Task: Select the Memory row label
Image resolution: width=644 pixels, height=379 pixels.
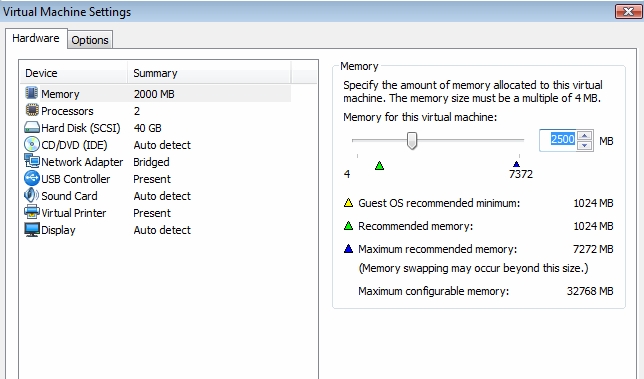Action: (60, 94)
